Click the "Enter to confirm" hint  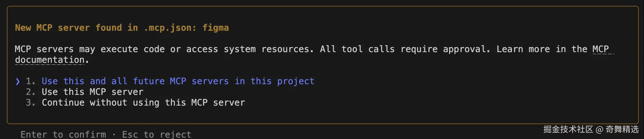tap(63, 134)
